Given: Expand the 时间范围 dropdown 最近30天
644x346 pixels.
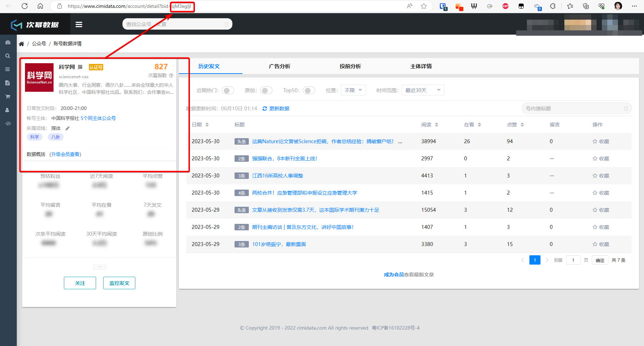Looking at the screenshot, I should click(x=423, y=90).
